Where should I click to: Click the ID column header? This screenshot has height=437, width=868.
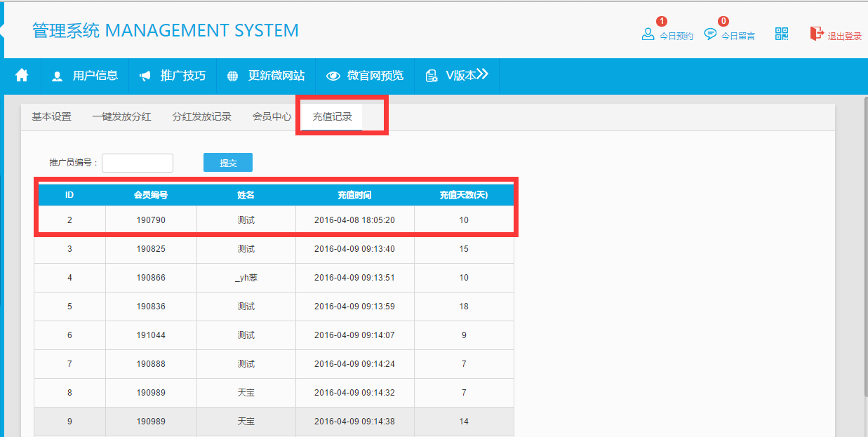point(69,195)
